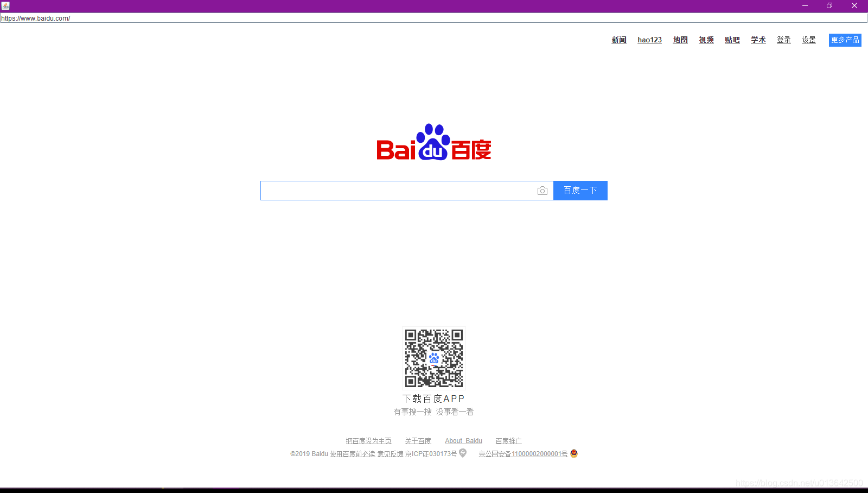Open the 新闻 link
The height and width of the screenshot is (493, 868).
(x=618, y=40)
